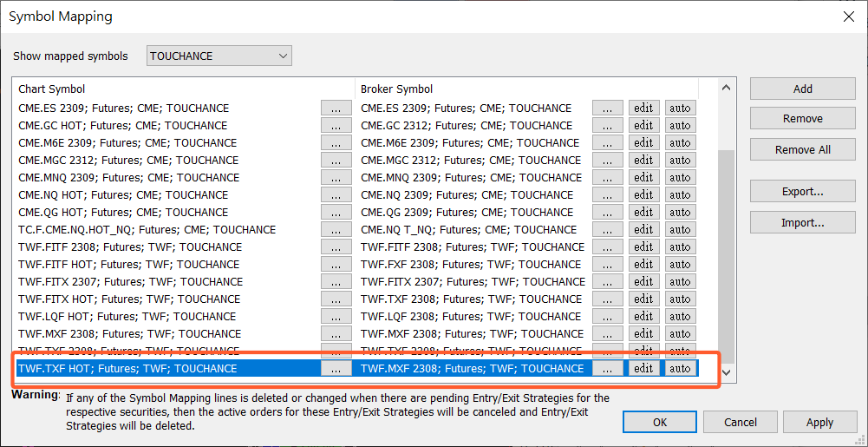Click auto for broker TWF.FXF 2308
Viewport: 868px width, 447px height.
(681, 265)
